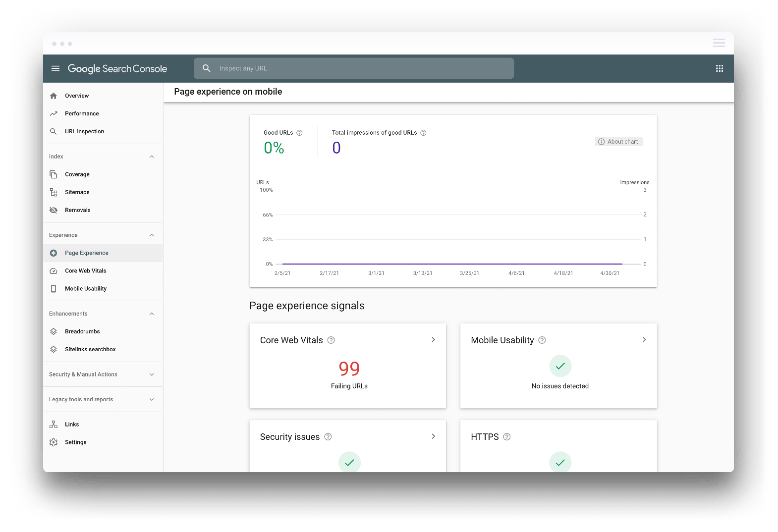Screen dimensions: 778x532
Task: Click the 2/5/21 date label
Action: [x=282, y=273]
